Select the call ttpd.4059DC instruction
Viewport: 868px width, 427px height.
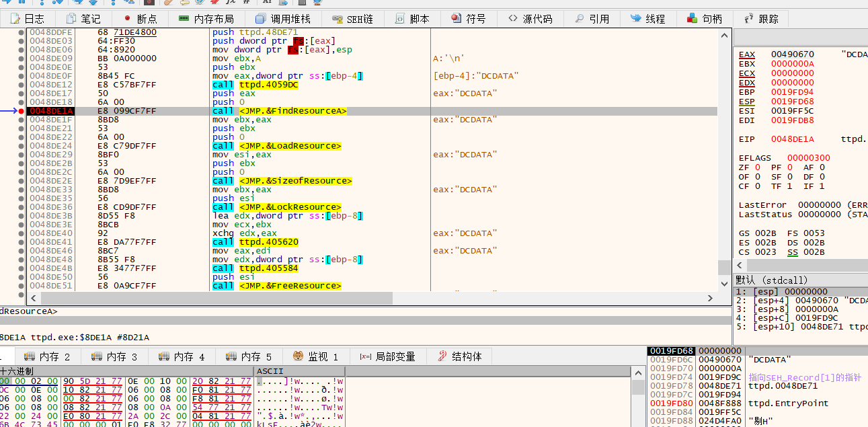(255, 85)
